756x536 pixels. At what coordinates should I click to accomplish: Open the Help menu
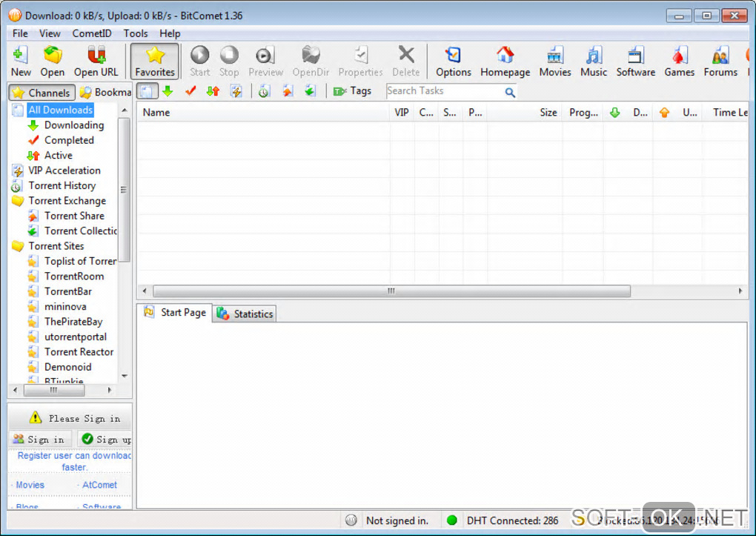point(170,33)
